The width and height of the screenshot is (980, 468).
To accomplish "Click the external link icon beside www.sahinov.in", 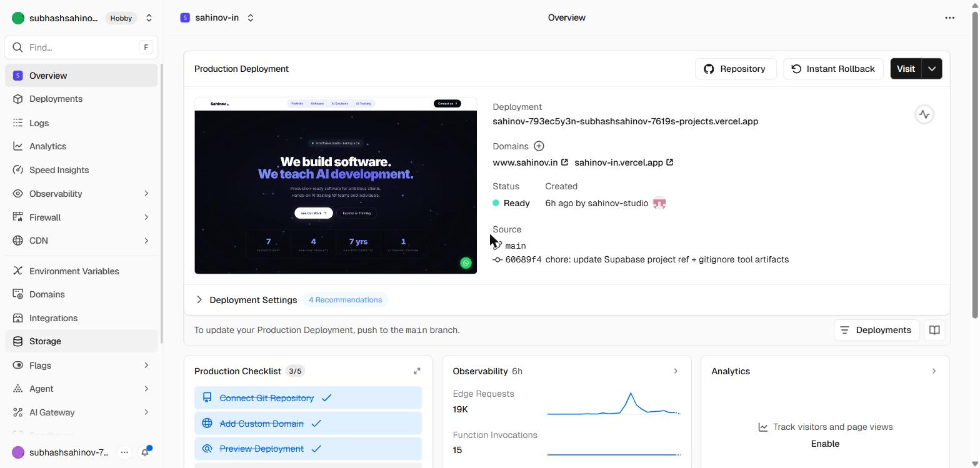I will pos(564,162).
